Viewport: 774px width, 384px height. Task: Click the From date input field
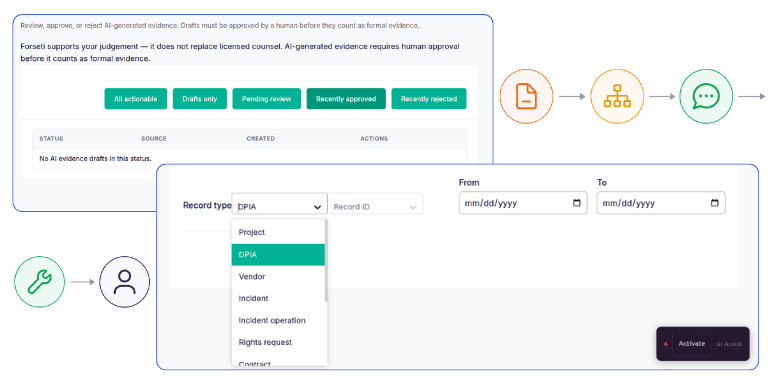click(x=523, y=203)
